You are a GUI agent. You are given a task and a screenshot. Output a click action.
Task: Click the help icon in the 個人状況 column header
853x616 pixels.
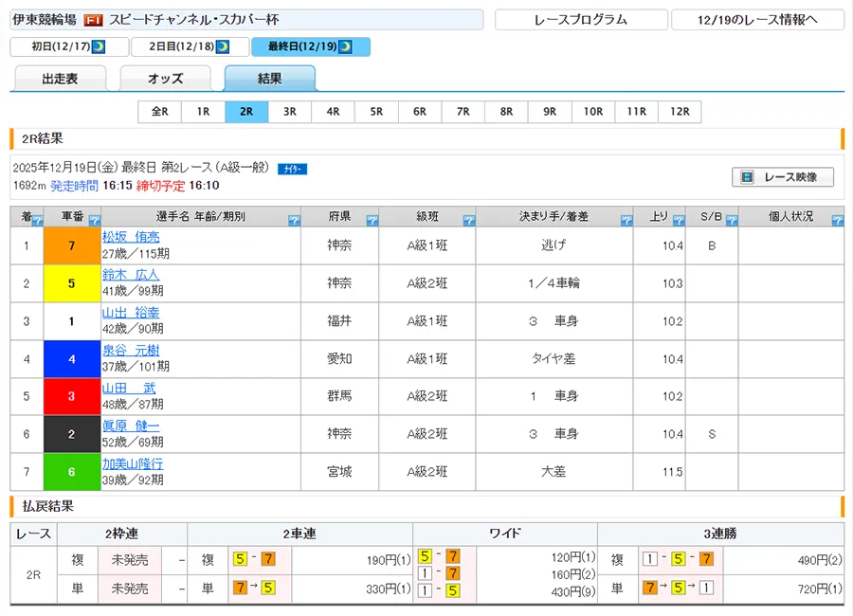point(837,221)
